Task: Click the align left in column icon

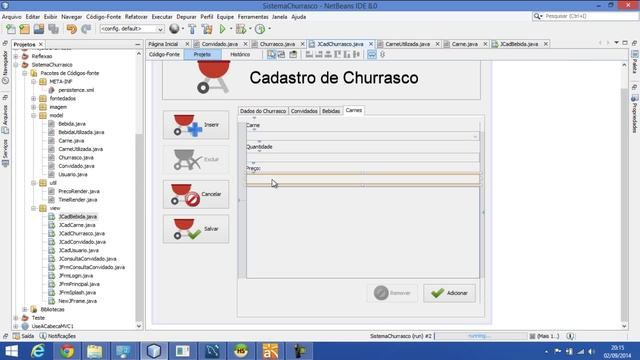Action: pyautogui.click(x=309, y=54)
